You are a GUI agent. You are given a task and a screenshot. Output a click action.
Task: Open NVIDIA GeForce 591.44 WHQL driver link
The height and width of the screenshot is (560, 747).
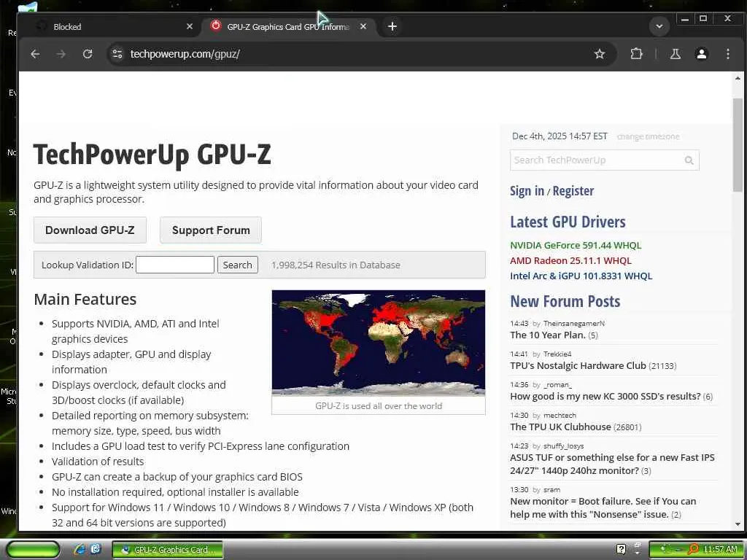(x=576, y=245)
